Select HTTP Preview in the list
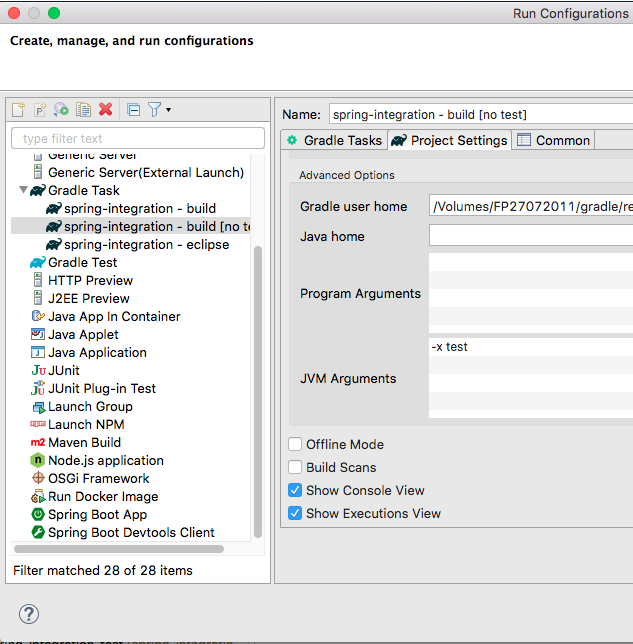This screenshot has width=633, height=644. [90, 281]
